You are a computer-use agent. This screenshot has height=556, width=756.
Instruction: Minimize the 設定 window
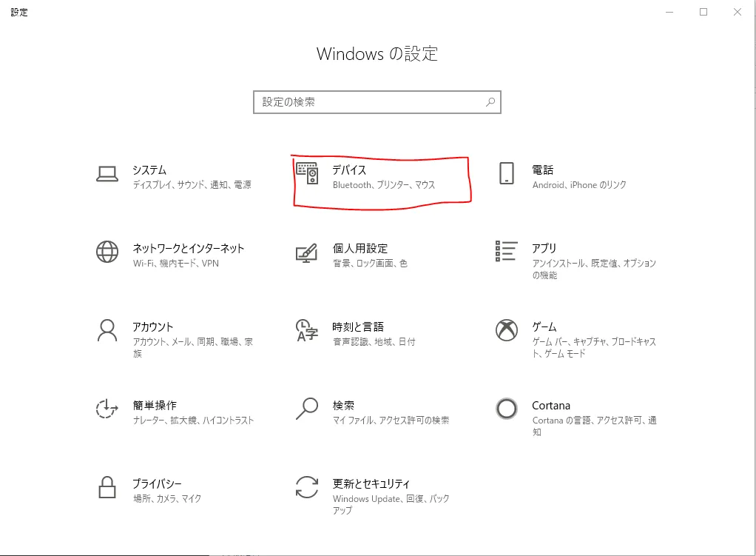point(669,12)
